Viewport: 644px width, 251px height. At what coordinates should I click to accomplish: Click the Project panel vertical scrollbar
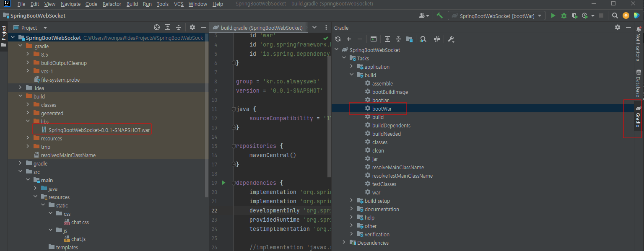[x=206, y=115]
